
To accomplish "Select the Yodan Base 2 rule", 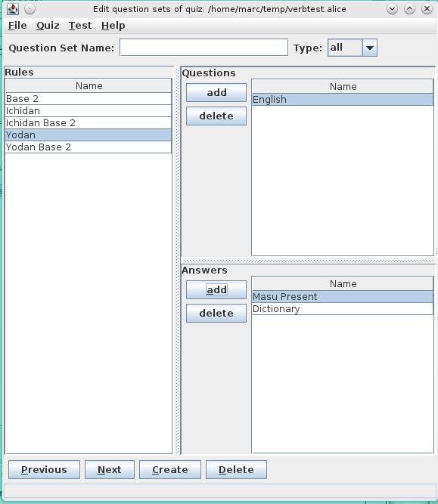I will click(x=89, y=147).
